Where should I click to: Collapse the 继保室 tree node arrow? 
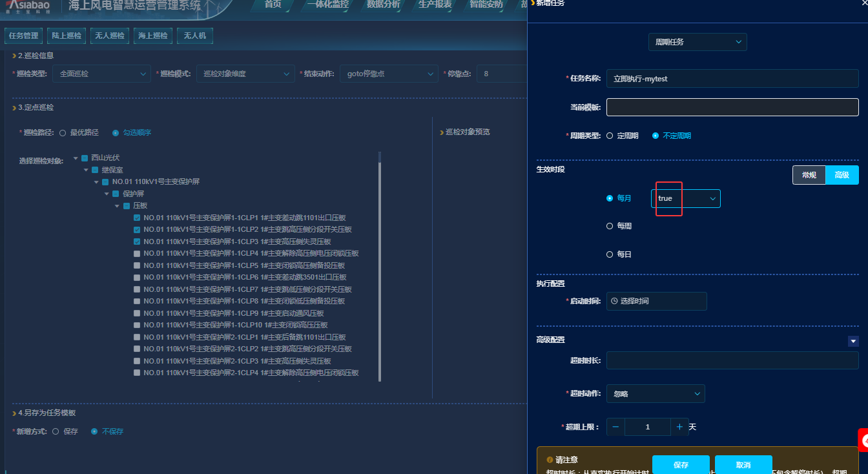[x=86, y=170]
